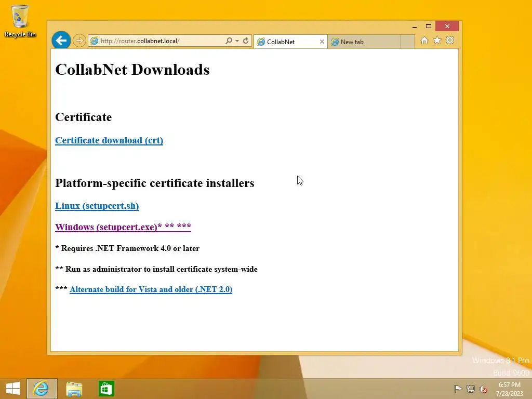
Task: Click the muted volume tray icon
Action: (x=483, y=389)
